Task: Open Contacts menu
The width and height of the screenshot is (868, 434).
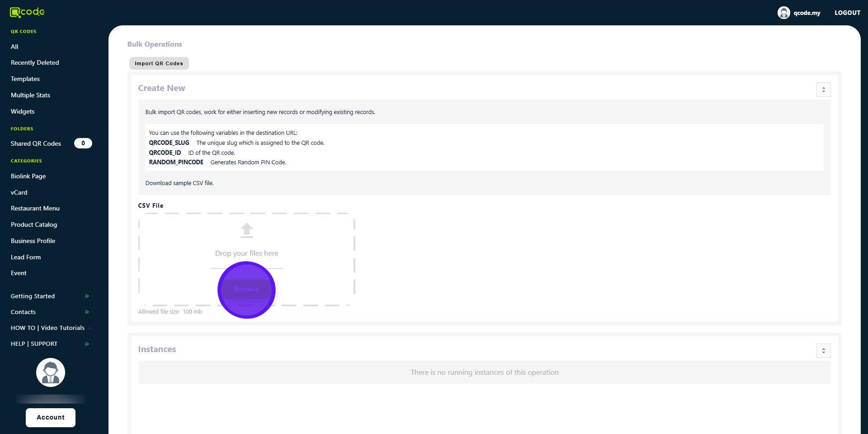Action: (x=23, y=312)
